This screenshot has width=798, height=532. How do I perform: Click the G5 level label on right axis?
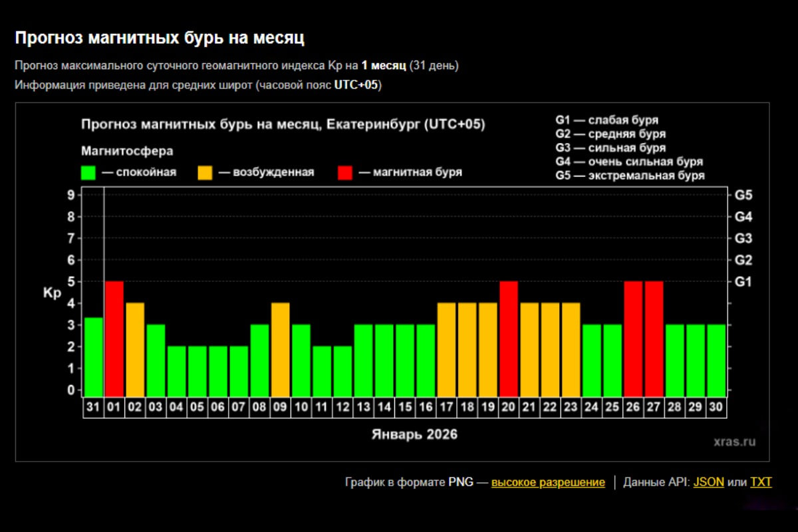(743, 196)
